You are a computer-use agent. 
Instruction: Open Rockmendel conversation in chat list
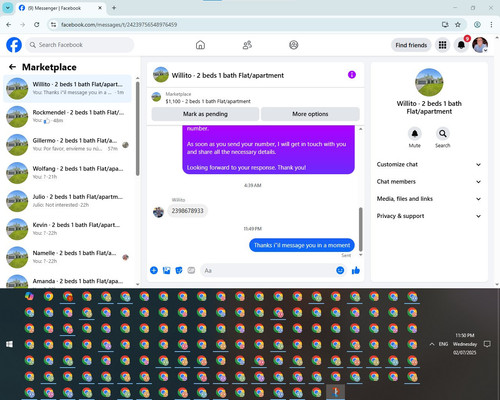[68, 117]
